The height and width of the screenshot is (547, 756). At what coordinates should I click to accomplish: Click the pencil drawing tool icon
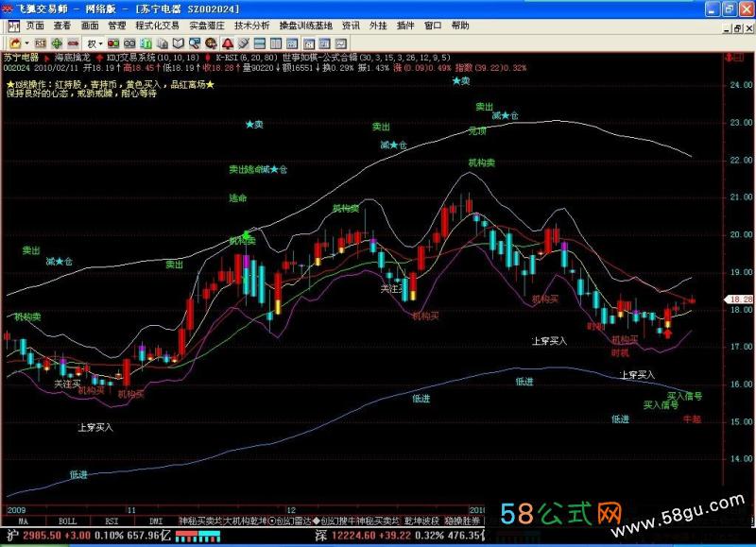pyautogui.click(x=244, y=43)
